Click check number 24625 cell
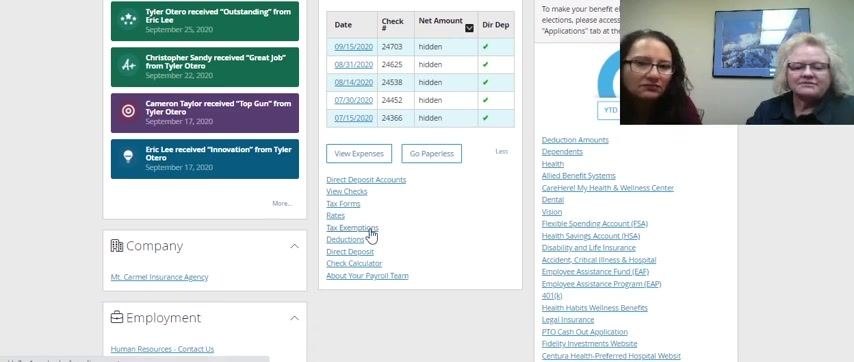This screenshot has height=362, width=854. pyautogui.click(x=396, y=64)
